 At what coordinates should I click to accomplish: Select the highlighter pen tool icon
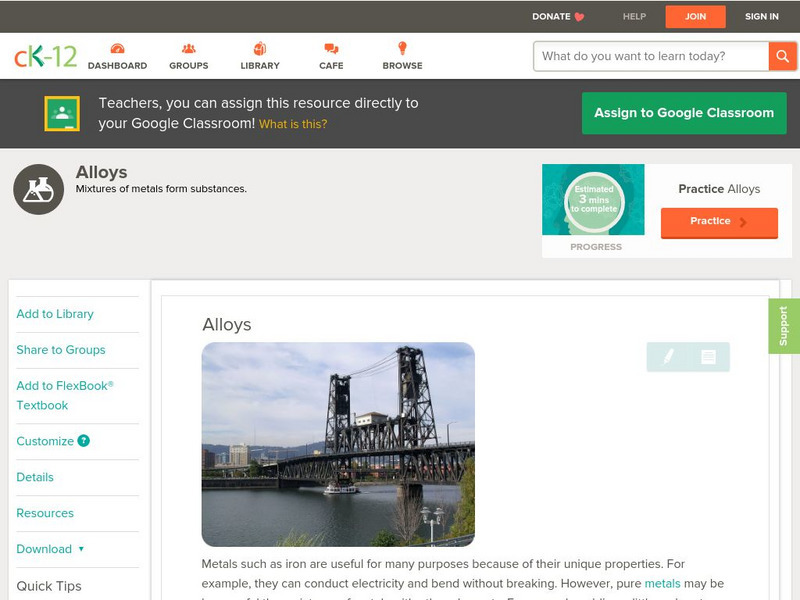pyautogui.click(x=668, y=356)
